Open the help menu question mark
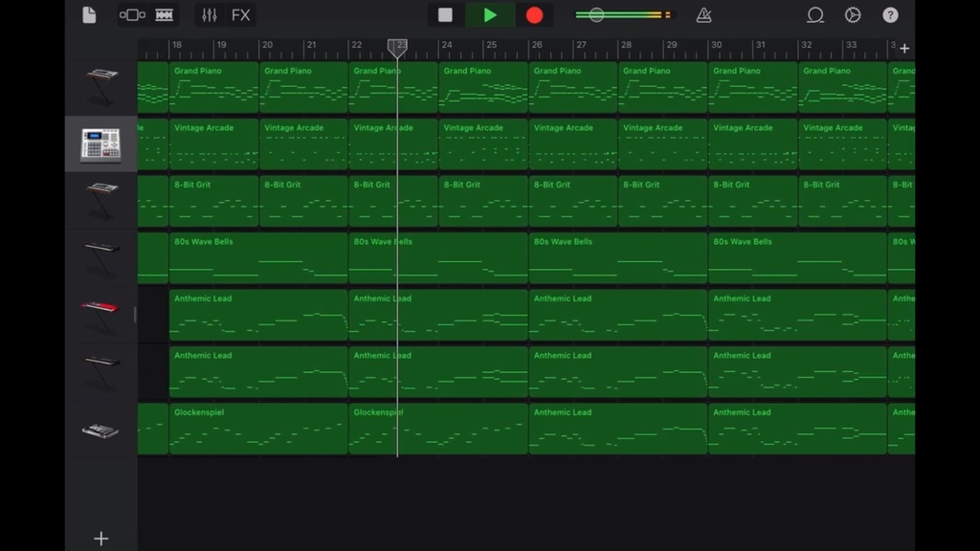Screen dimensions: 980x551 [889, 14]
